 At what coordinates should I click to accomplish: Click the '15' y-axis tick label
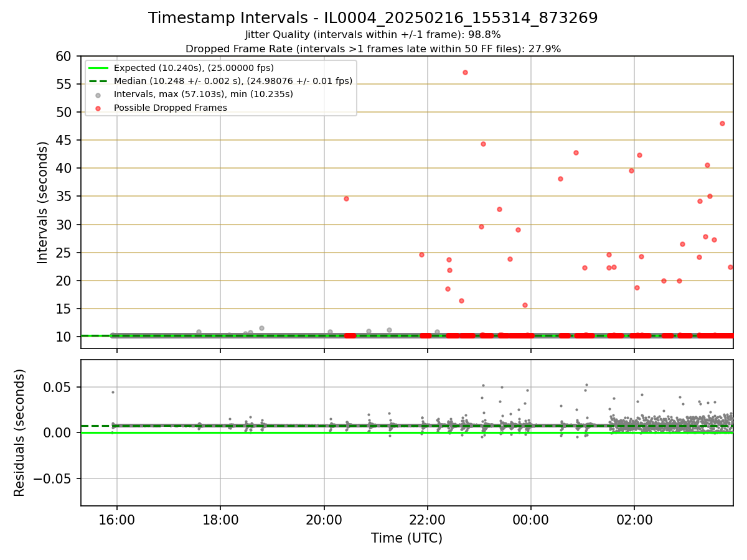[65, 309]
